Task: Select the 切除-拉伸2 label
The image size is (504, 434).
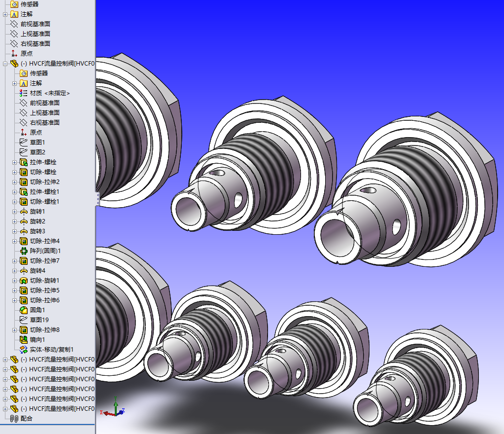Action: (45, 182)
